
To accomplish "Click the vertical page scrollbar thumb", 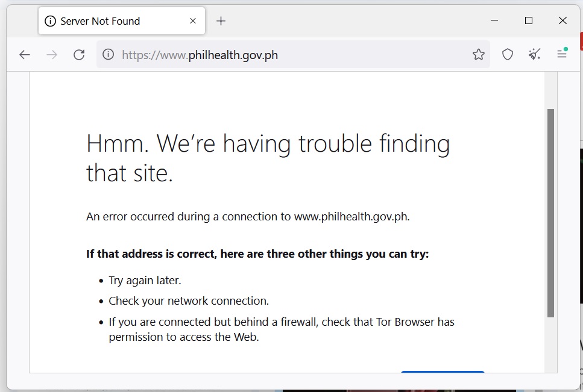I will click(x=550, y=211).
